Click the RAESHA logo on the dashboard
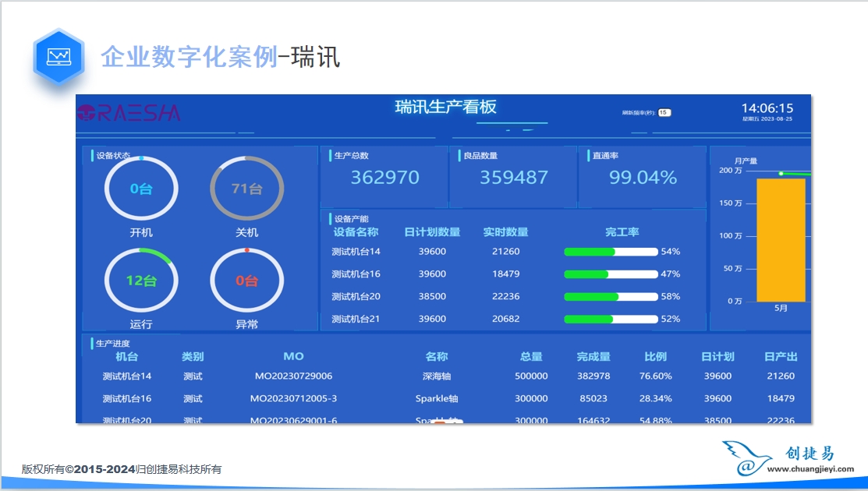Screen dimensions: 868x491 129,113
